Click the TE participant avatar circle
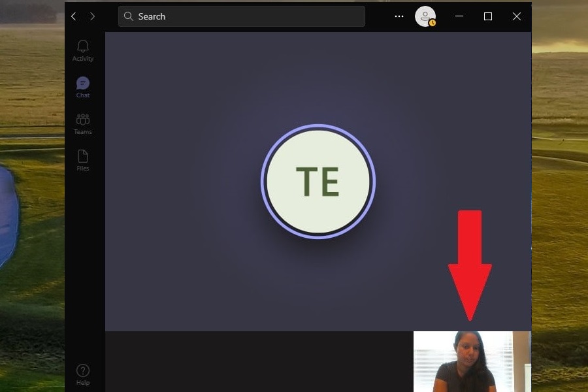Image resolution: width=588 pixels, height=392 pixels. [318, 181]
